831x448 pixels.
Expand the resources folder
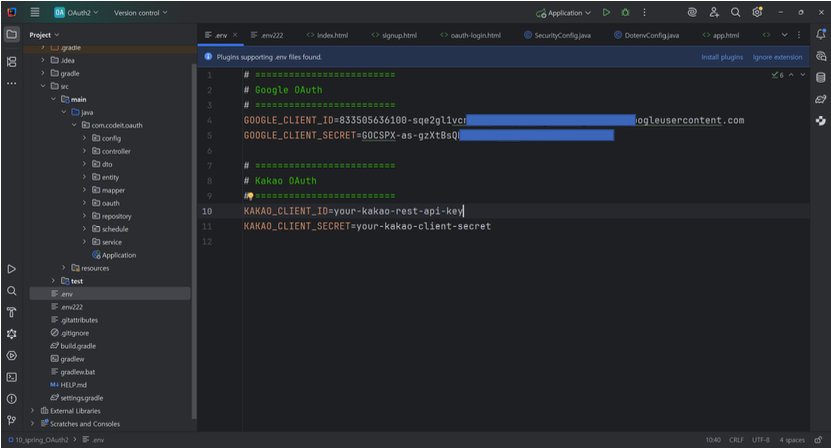click(64, 268)
